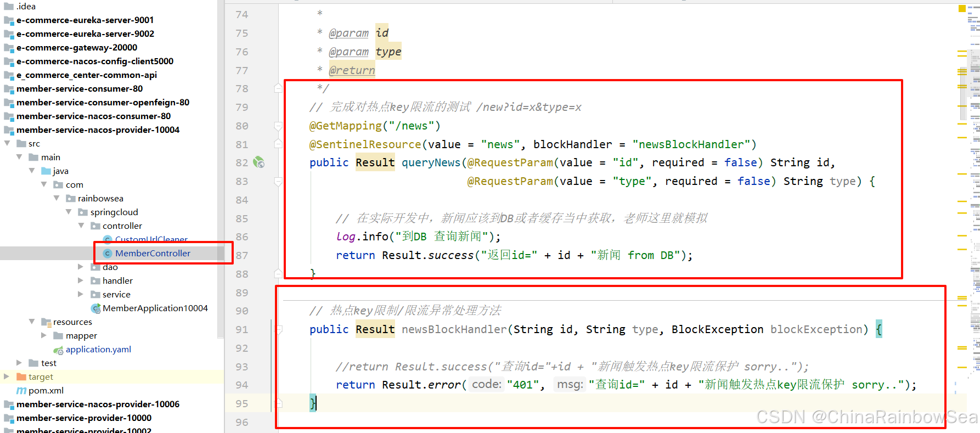
Task: Click the Spring bean gutter icon on line 82
Action: (x=258, y=162)
